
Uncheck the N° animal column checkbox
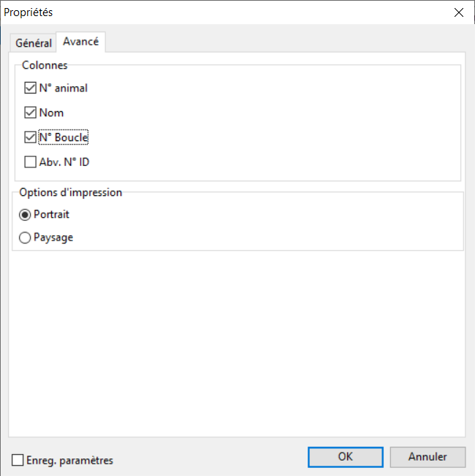pos(30,88)
